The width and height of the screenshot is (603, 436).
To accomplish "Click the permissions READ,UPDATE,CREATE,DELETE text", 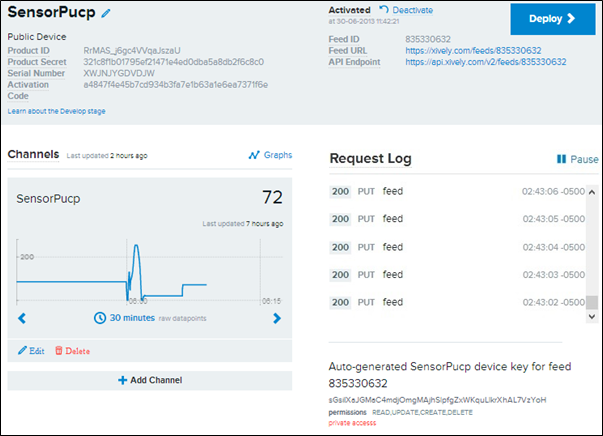I will coord(422,413).
